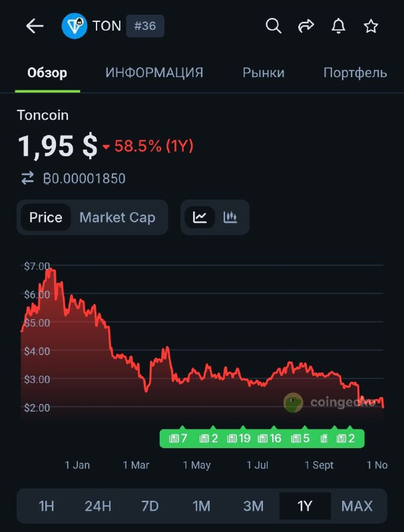Tap the star to favorite Toncoin

coord(371,26)
